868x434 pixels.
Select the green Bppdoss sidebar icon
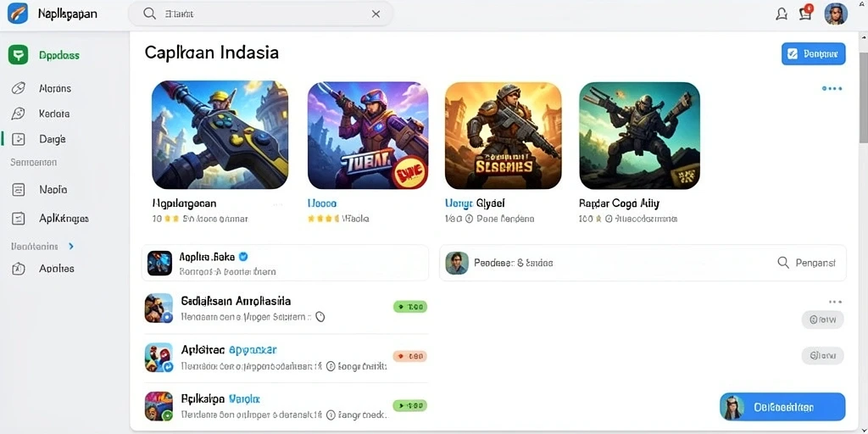[19, 55]
